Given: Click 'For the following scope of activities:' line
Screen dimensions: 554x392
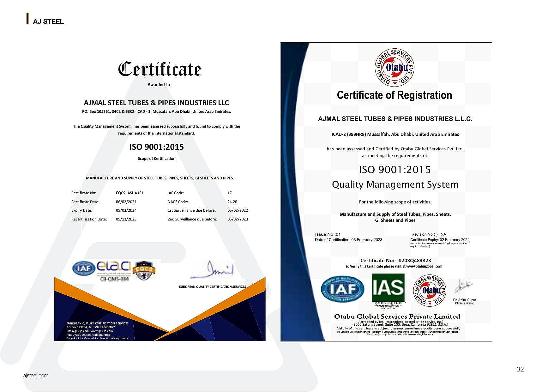Looking at the screenshot, I should tap(395, 202).
